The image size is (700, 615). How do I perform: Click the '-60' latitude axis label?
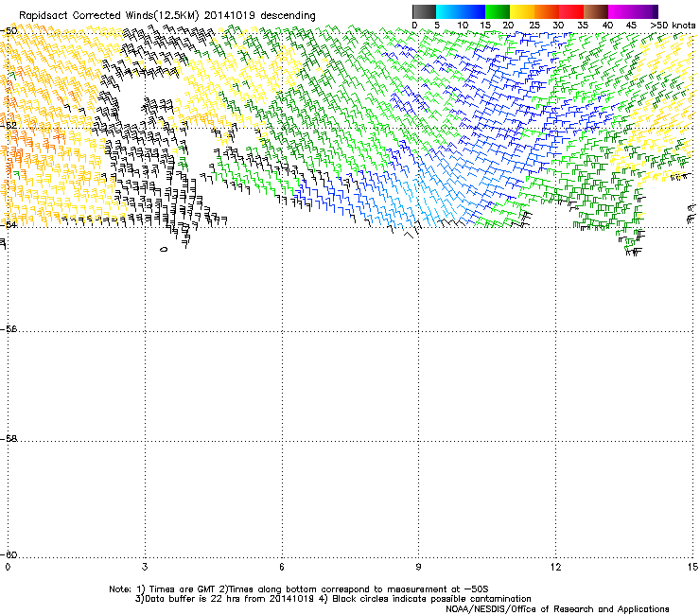[9, 554]
